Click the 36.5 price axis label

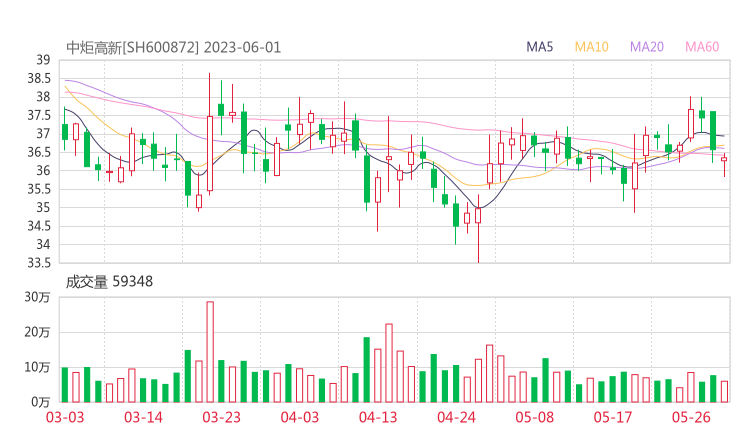(39, 152)
